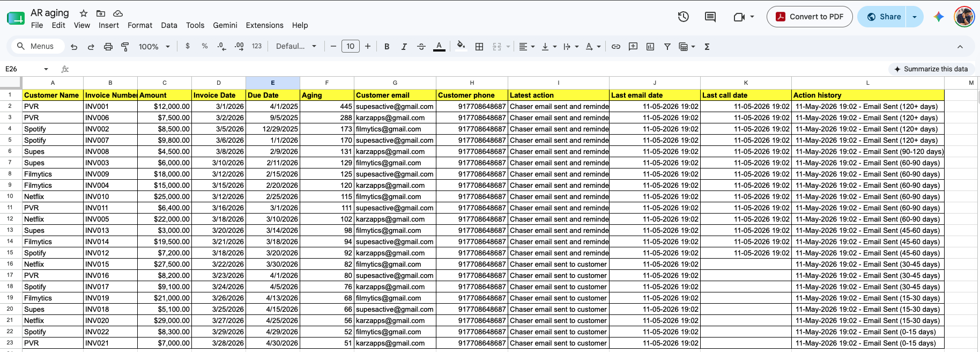This screenshot has height=352, width=980.
Task: Open the Filter views dropdown
Action: click(687, 47)
